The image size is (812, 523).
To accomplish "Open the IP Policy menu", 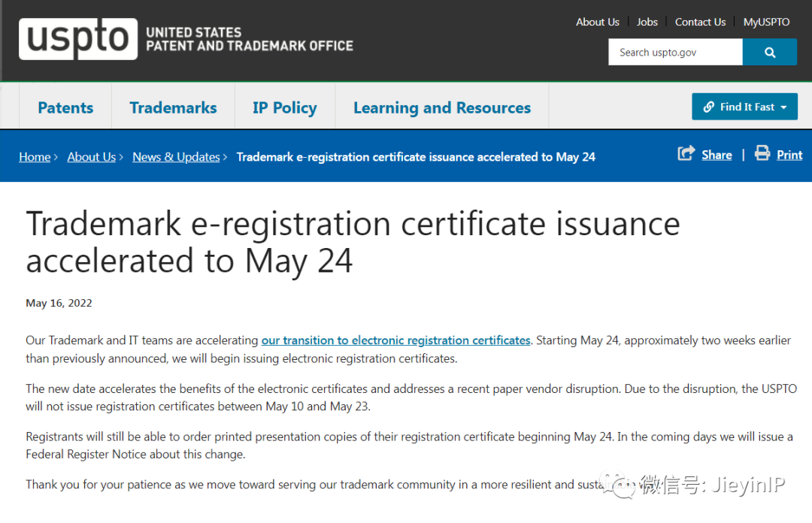I will 284,107.
